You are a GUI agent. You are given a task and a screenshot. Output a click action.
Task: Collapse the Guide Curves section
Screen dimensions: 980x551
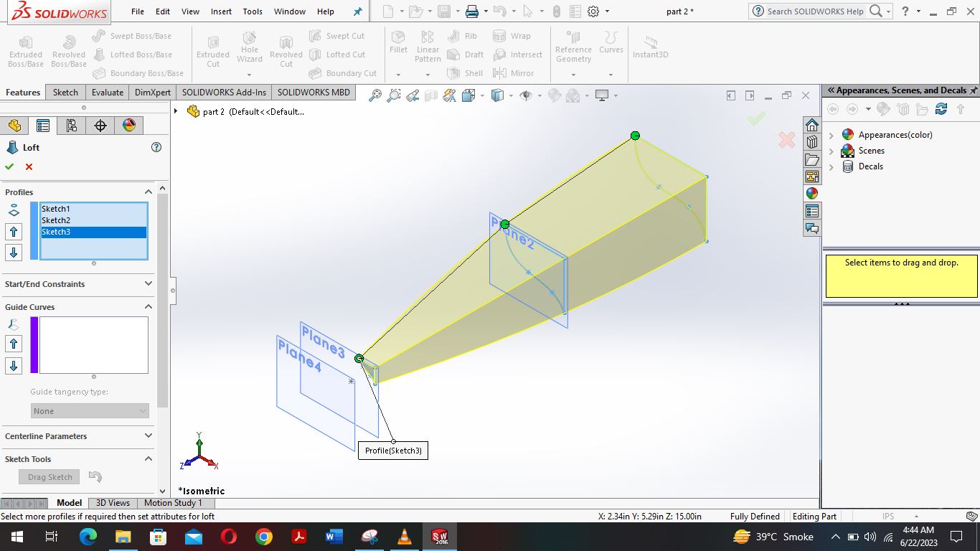[149, 306]
